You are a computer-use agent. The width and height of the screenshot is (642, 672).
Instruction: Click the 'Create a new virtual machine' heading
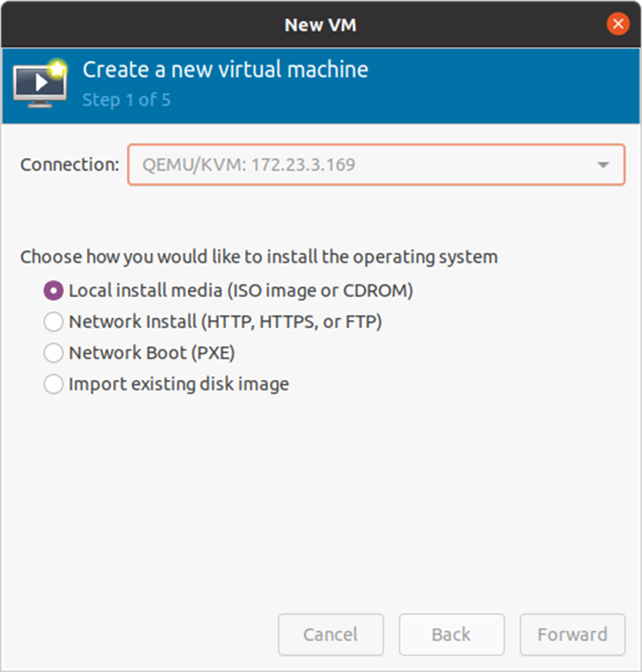click(225, 70)
